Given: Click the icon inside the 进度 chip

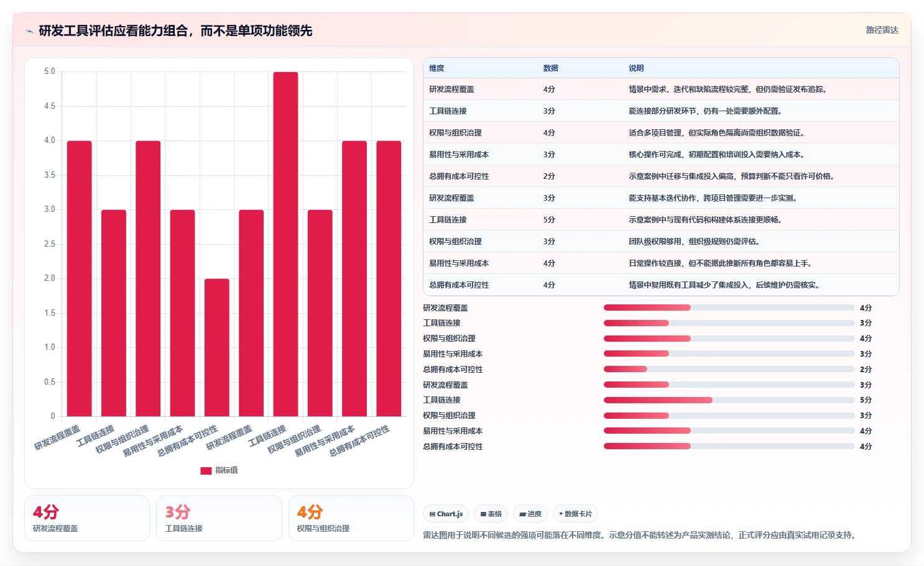Looking at the screenshot, I should coord(522,514).
